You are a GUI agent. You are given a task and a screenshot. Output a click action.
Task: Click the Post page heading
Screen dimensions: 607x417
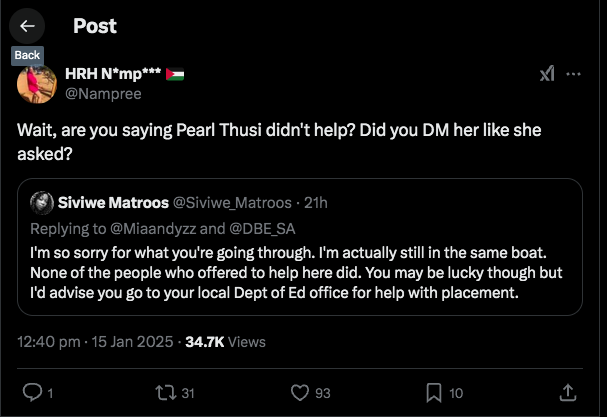point(95,26)
